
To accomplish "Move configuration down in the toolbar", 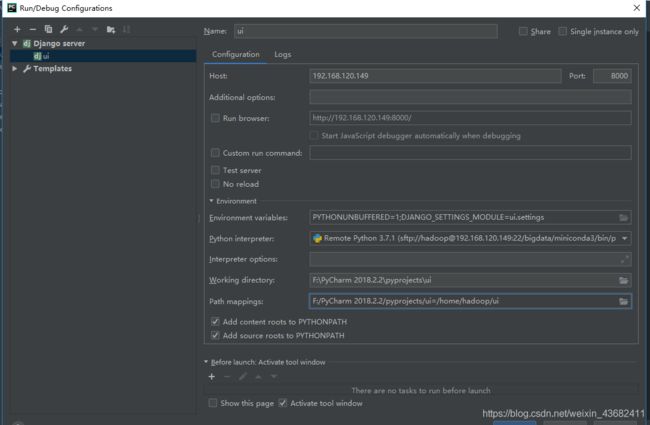I will pyautogui.click(x=95, y=29).
